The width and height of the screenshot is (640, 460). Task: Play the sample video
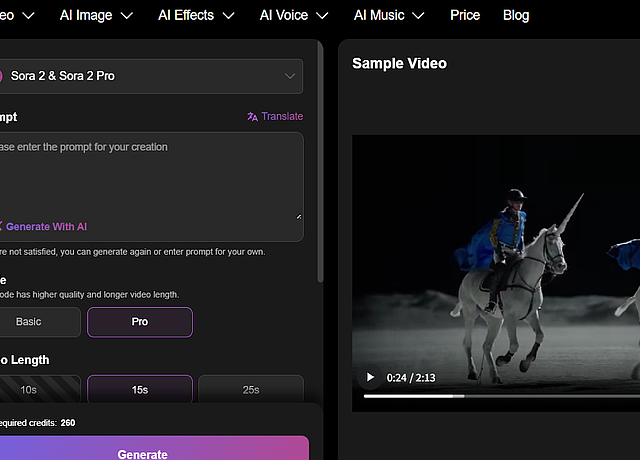click(370, 377)
